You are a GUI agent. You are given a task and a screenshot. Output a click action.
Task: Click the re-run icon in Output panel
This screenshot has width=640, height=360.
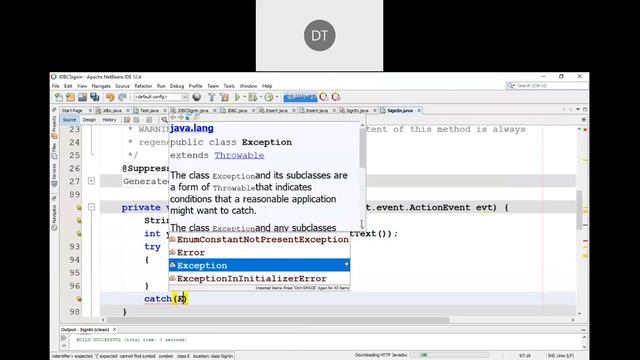tap(64, 338)
